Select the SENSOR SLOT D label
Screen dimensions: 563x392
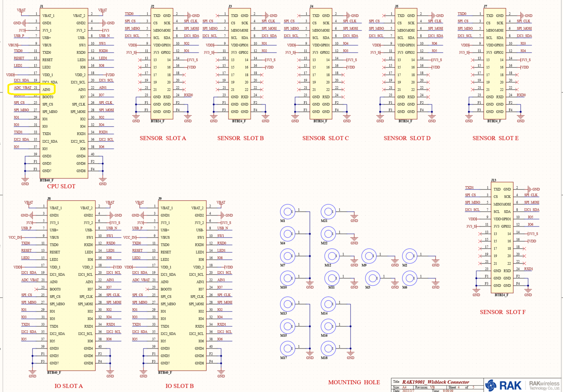point(407,138)
